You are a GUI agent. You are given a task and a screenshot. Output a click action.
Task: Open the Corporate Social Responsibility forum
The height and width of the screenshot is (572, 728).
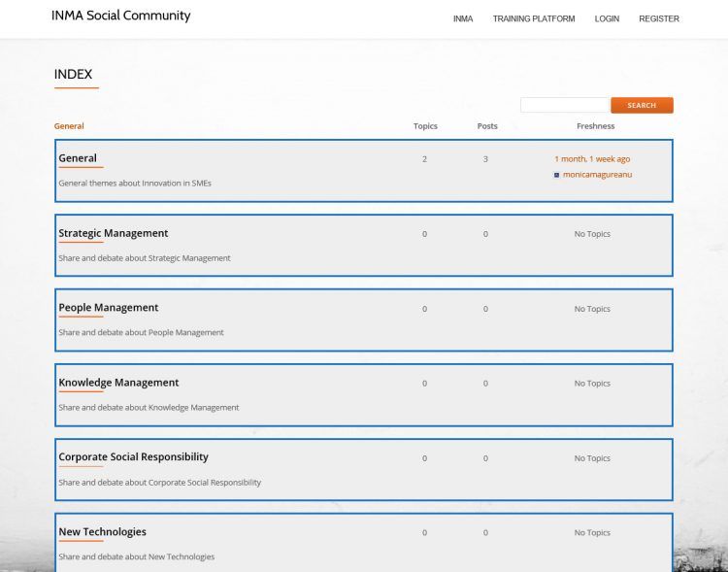coord(133,456)
